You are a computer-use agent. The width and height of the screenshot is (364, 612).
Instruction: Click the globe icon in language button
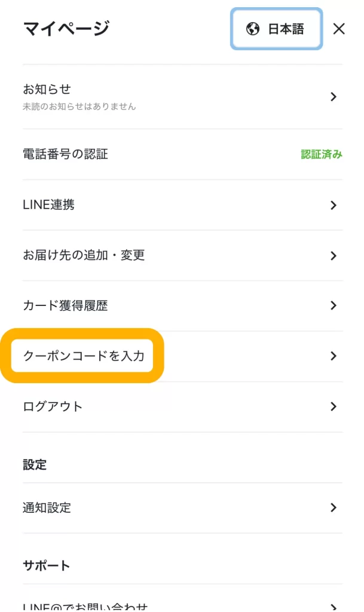pyautogui.click(x=253, y=29)
